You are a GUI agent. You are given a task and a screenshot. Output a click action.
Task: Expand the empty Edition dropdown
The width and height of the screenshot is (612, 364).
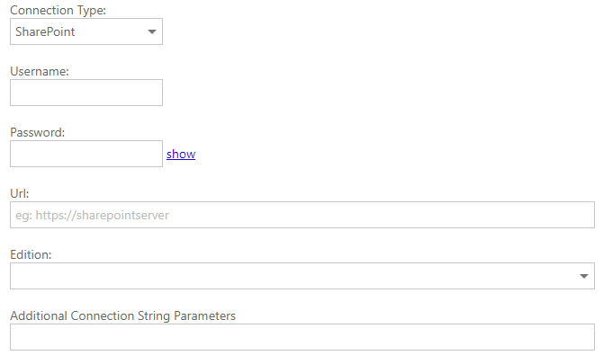tap(301, 276)
